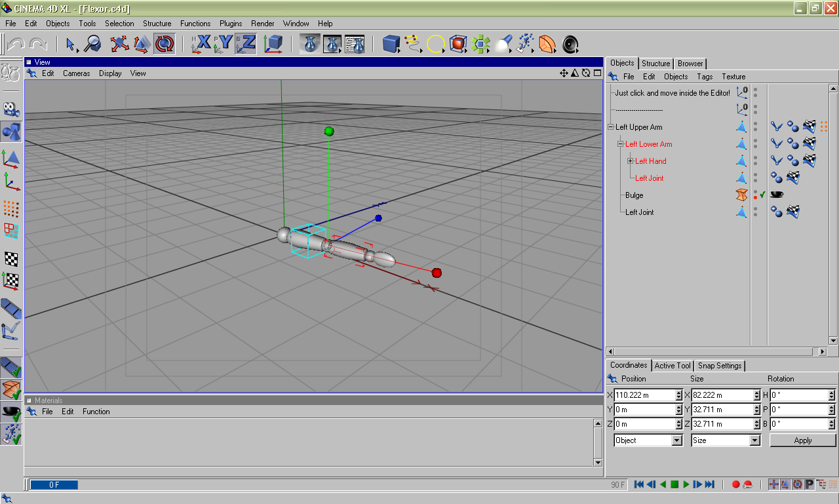The width and height of the screenshot is (839, 504).
Task: Toggle the Z axis lock
Action: point(246,44)
